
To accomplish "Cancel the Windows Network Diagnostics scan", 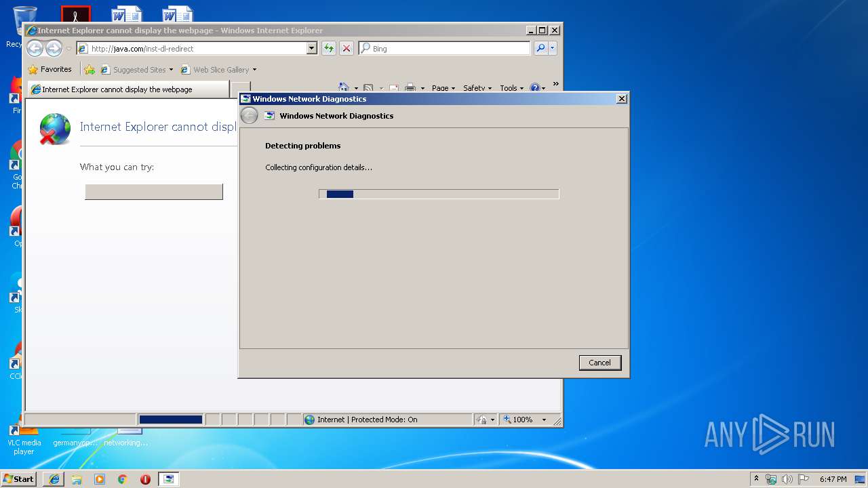I will (x=599, y=363).
